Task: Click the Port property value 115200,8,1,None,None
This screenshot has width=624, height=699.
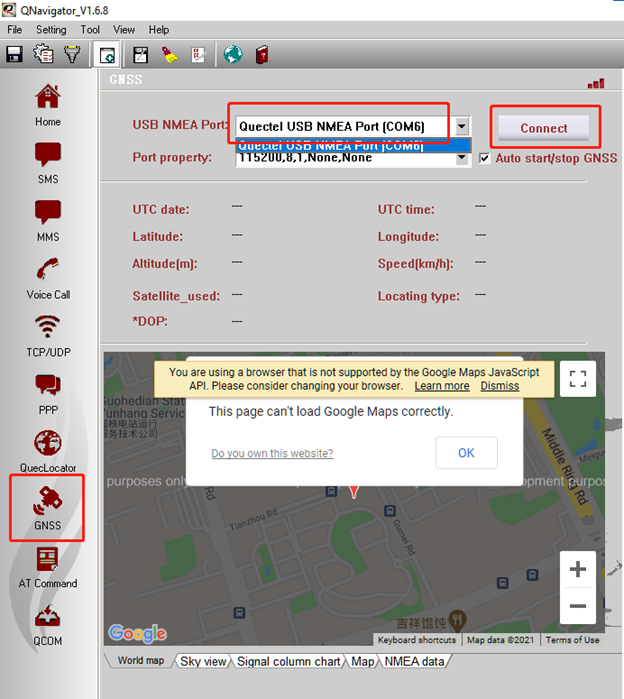Action: click(305, 158)
